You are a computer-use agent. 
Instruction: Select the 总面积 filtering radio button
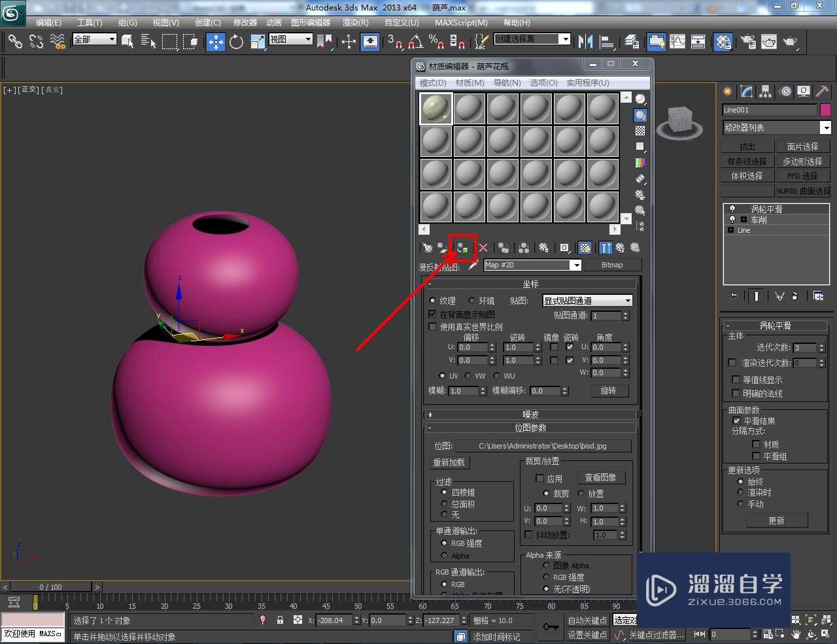pos(444,504)
